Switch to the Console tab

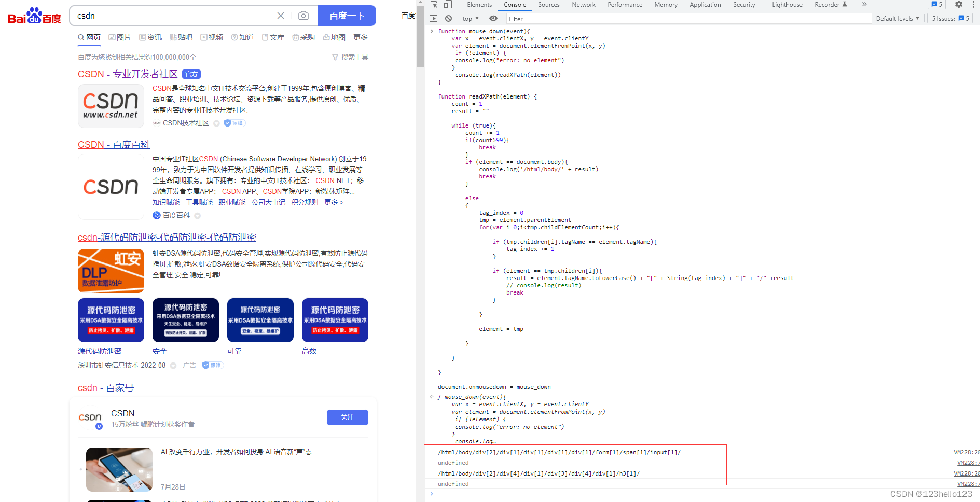tap(515, 4)
